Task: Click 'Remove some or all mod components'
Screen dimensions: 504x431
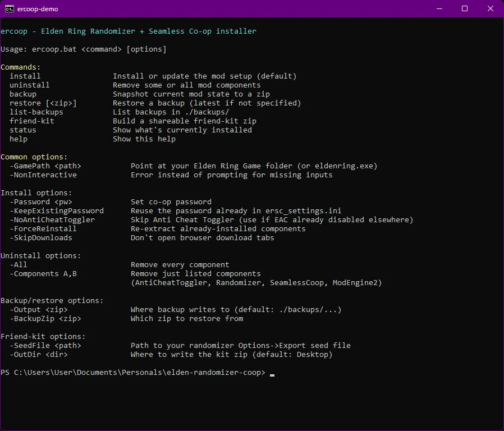Action: [x=187, y=85]
